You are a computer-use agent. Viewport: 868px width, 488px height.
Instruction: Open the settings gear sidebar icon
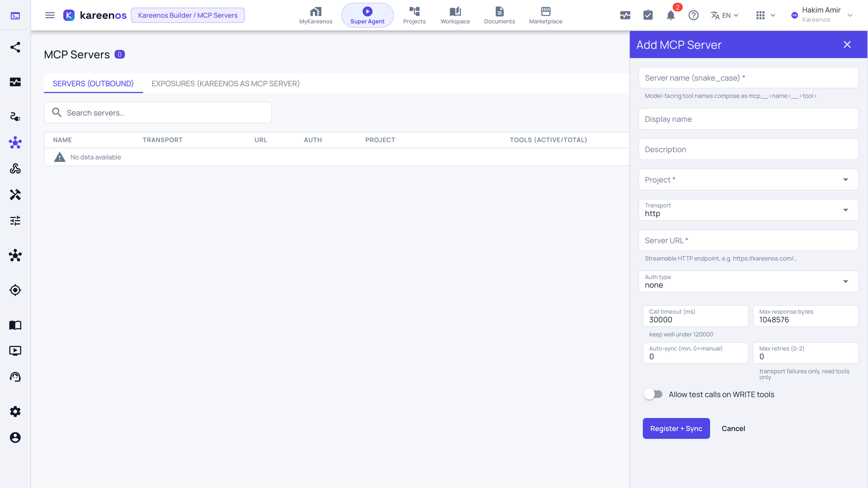[x=15, y=411]
